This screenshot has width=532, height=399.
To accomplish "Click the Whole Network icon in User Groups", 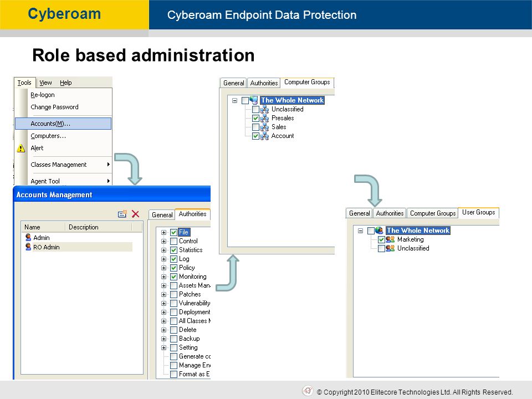I will [x=379, y=231].
